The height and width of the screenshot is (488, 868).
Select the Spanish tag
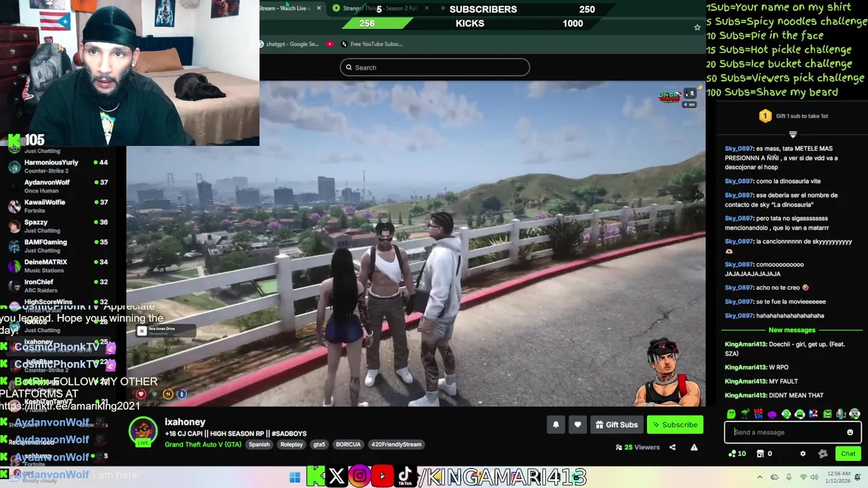click(x=259, y=445)
